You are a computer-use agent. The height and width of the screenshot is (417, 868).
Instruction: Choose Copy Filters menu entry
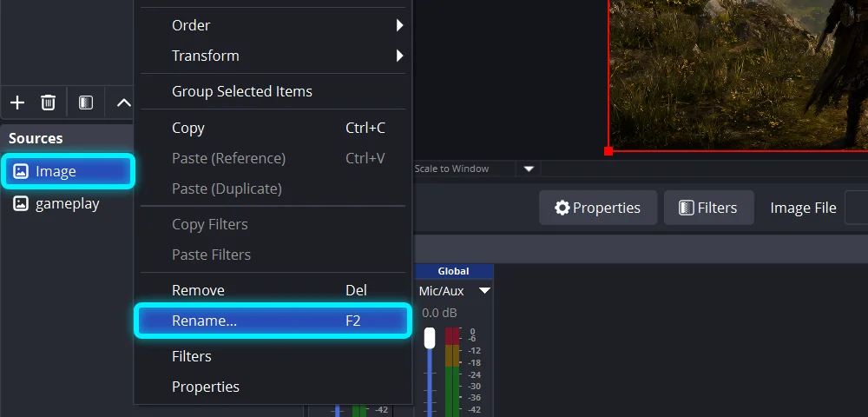tap(274, 224)
